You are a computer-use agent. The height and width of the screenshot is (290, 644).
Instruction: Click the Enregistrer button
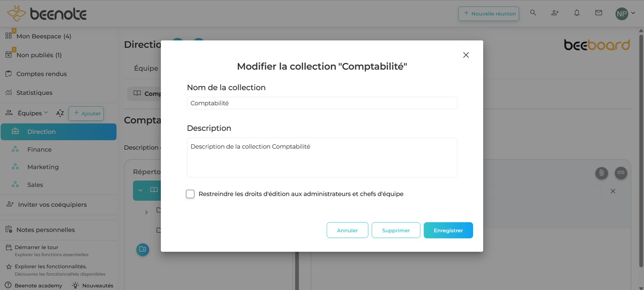click(448, 230)
